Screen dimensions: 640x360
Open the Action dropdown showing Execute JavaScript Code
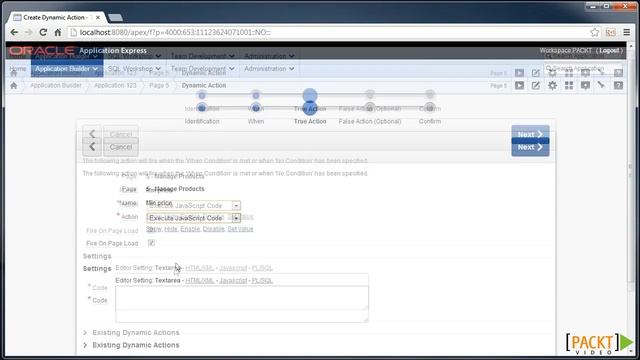[x=193, y=218]
